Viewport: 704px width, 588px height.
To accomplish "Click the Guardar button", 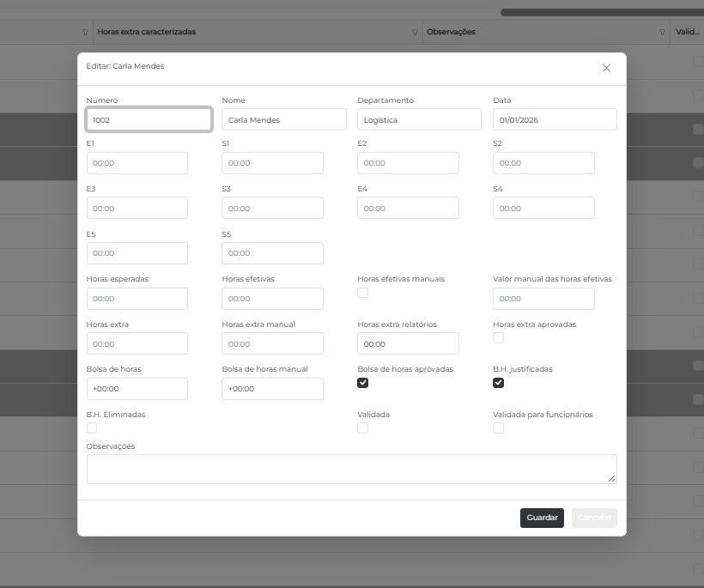I will pyautogui.click(x=542, y=518).
